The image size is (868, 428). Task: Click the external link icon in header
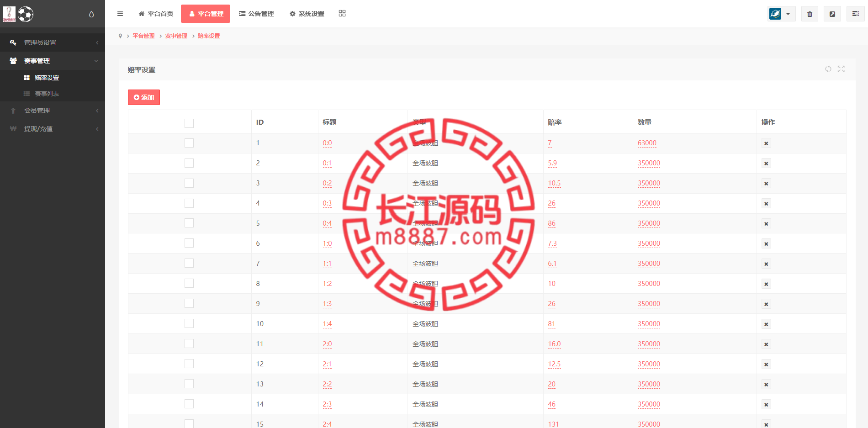[x=832, y=14]
